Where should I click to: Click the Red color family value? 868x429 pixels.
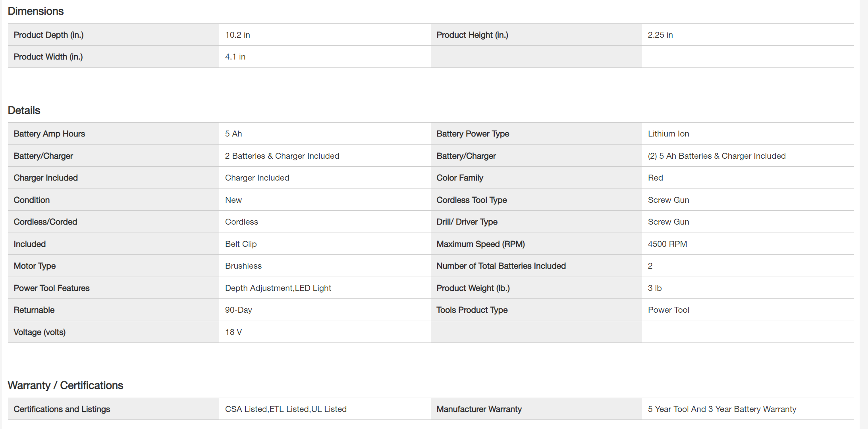(x=655, y=178)
